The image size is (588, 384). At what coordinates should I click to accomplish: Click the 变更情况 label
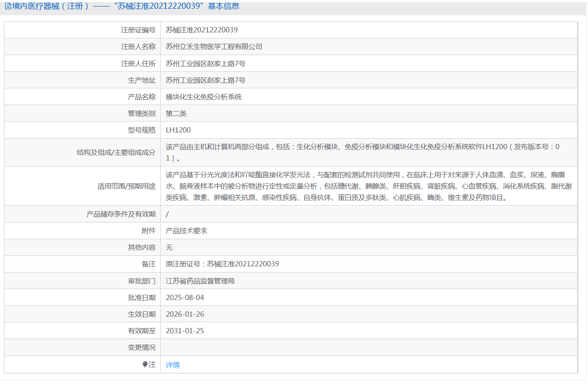[x=142, y=347]
